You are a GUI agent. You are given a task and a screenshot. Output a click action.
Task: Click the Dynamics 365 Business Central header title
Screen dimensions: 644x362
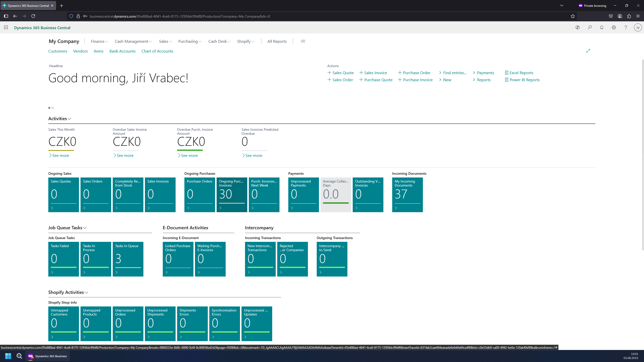coord(42,28)
